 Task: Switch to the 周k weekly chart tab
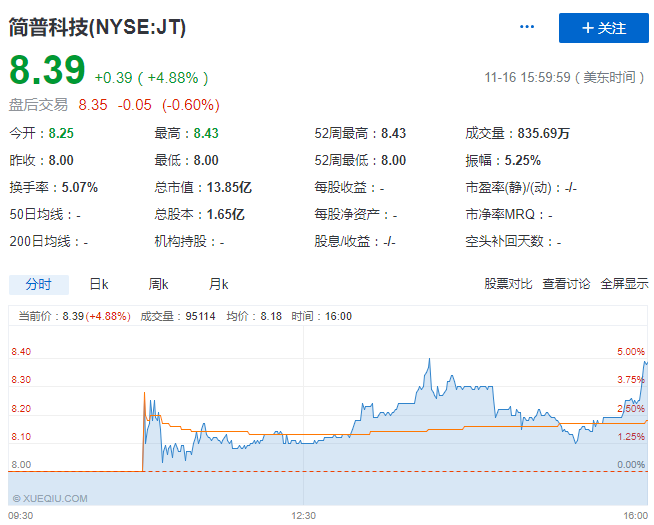coord(158,284)
